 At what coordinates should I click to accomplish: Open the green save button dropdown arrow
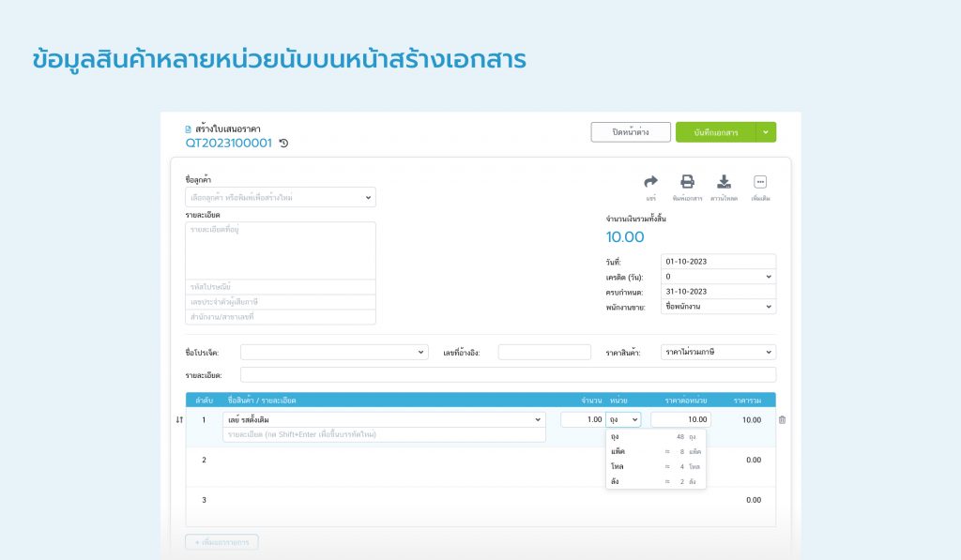click(x=765, y=131)
